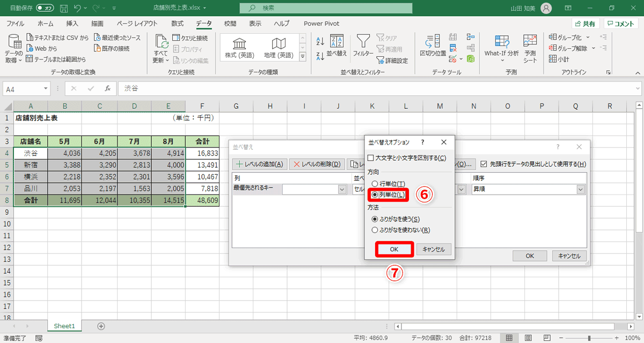The image size is (644, 343).
Task: Confirm options with the OK button
Action: coord(394,249)
